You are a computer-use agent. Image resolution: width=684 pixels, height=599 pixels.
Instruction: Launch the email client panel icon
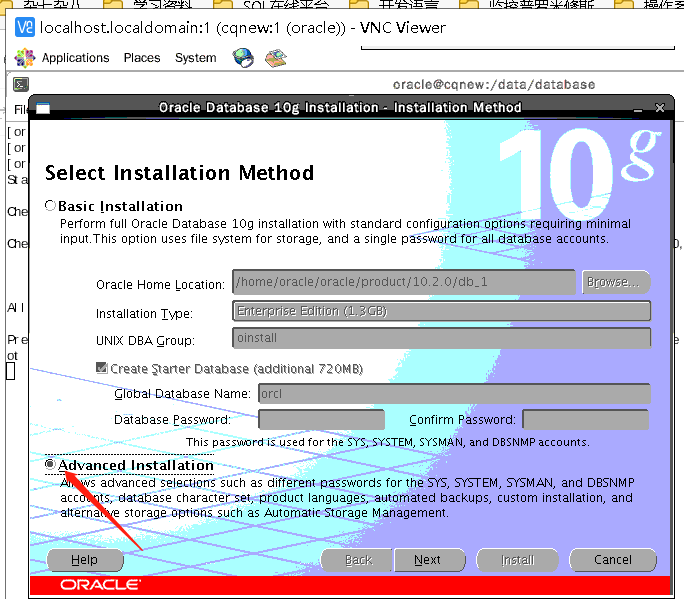click(276, 58)
